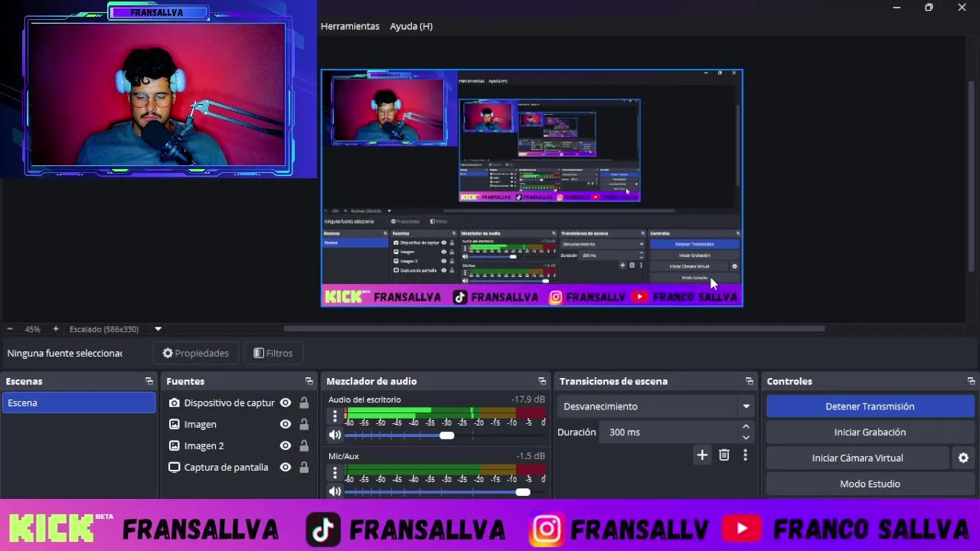Viewport: 980px width, 551px height.
Task: Open transition properties three-dot menu
Action: (x=745, y=455)
